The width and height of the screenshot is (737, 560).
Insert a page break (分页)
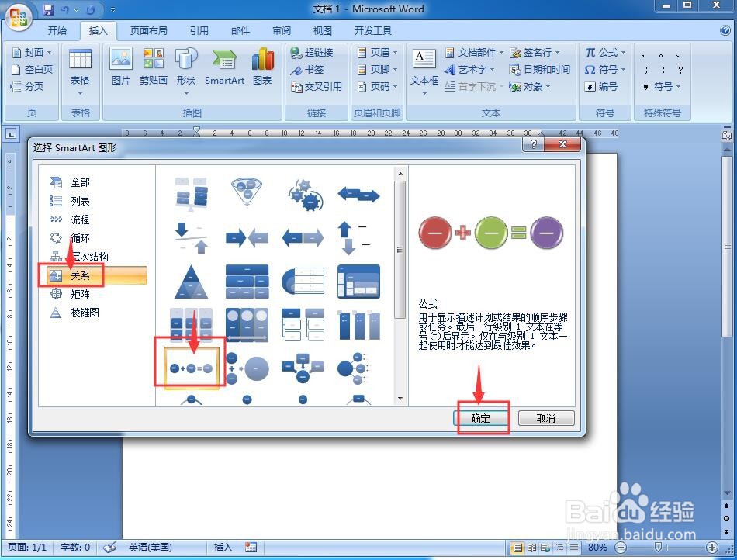point(27,86)
